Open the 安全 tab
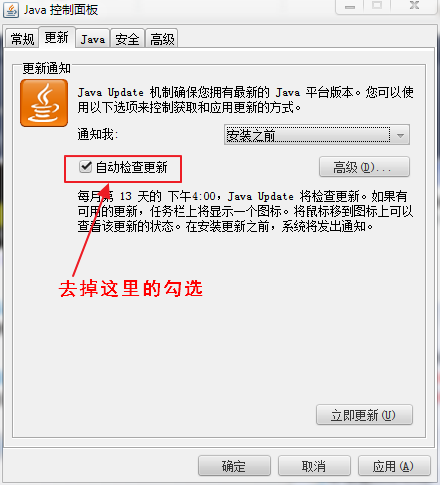440x485 pixels. (127, 39)
